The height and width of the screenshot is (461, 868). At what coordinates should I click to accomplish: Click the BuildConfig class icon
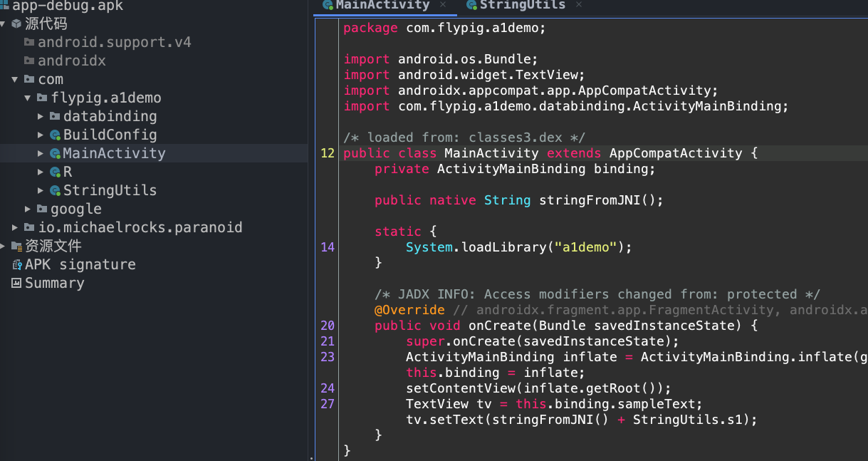tap(55, 135)
